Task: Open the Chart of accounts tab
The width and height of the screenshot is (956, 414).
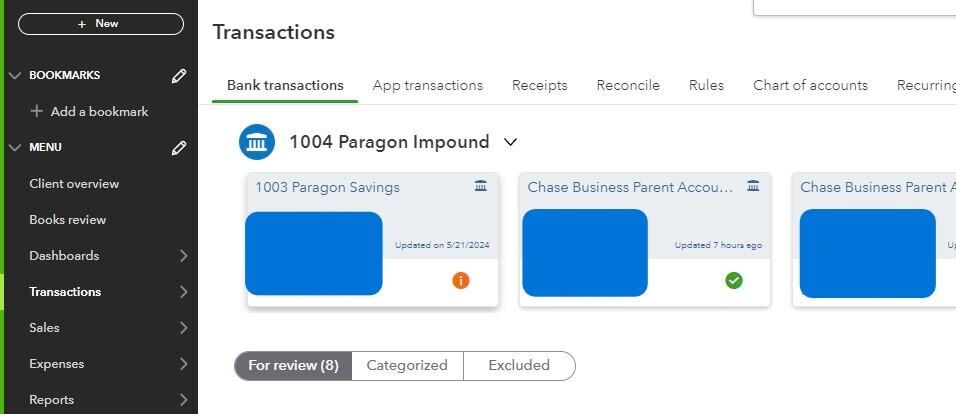Action: tap(810, 85)
